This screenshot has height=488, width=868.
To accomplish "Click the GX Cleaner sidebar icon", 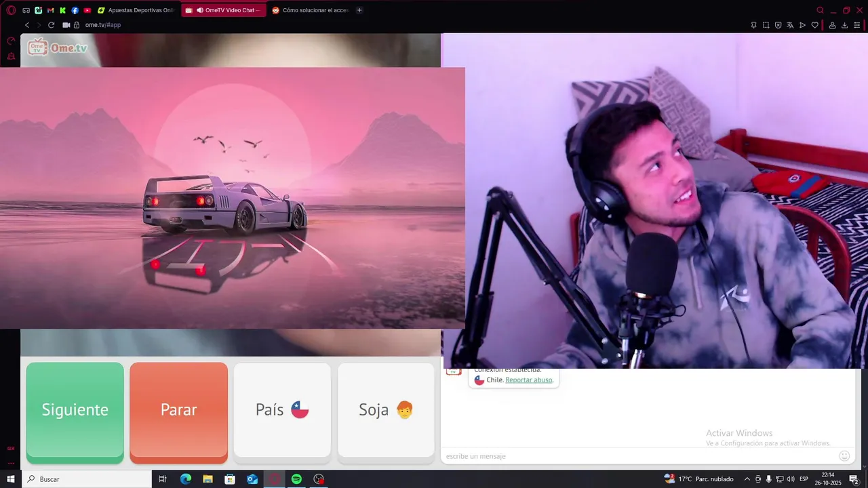I will click(x=11, y=56).
